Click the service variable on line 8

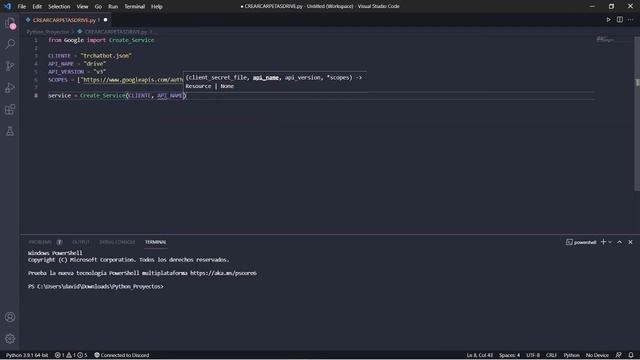60,96
